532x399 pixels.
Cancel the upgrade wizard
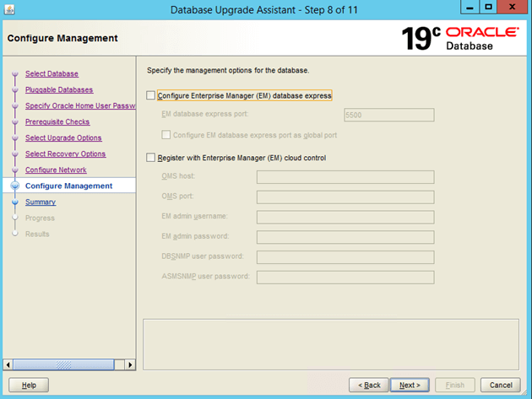pos(497,385)
